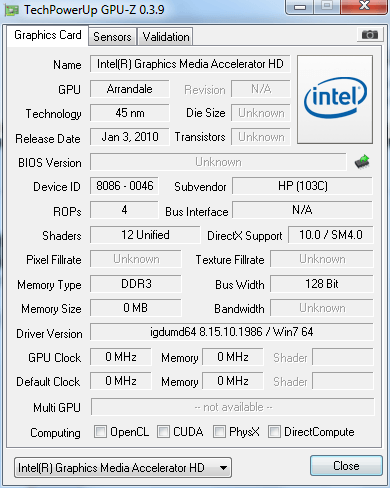Image resolution: width=390 pixels, height=488 pixels.
Task: Click the Transistors Unknown field
Action: pyautogui.click(x=261, y=137)
